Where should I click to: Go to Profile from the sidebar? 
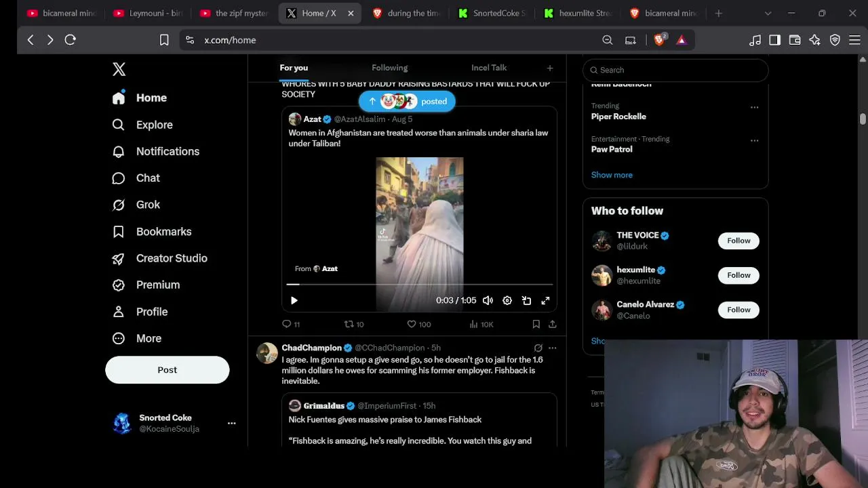(x=140, y=312)
